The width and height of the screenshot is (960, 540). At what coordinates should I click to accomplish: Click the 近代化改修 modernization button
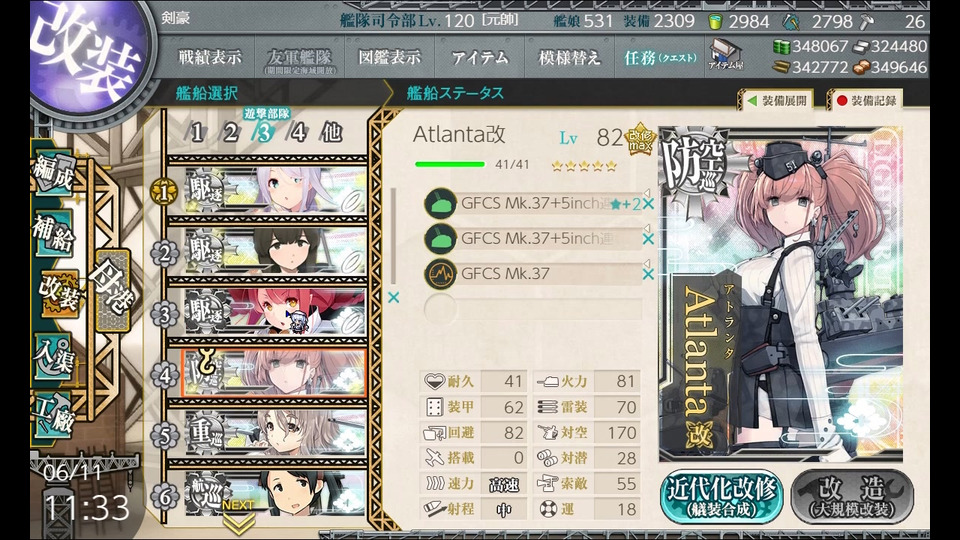(x=721, y=496)
